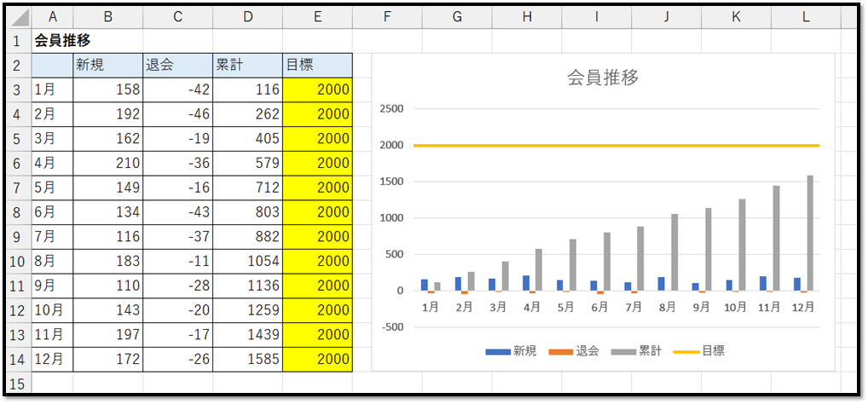Click the 10月 label on chart axis

click(736, 306)
